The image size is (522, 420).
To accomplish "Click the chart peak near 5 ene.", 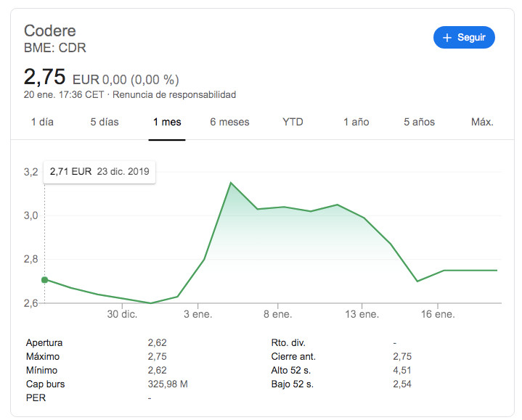I will 230,183.
